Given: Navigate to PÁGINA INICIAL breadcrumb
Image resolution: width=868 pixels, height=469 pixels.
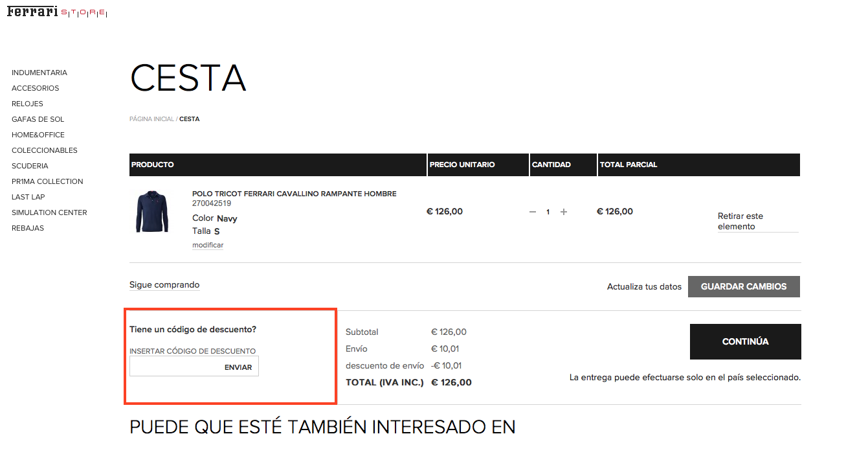Looking at the screenshot, I should (x=151, y=119).
